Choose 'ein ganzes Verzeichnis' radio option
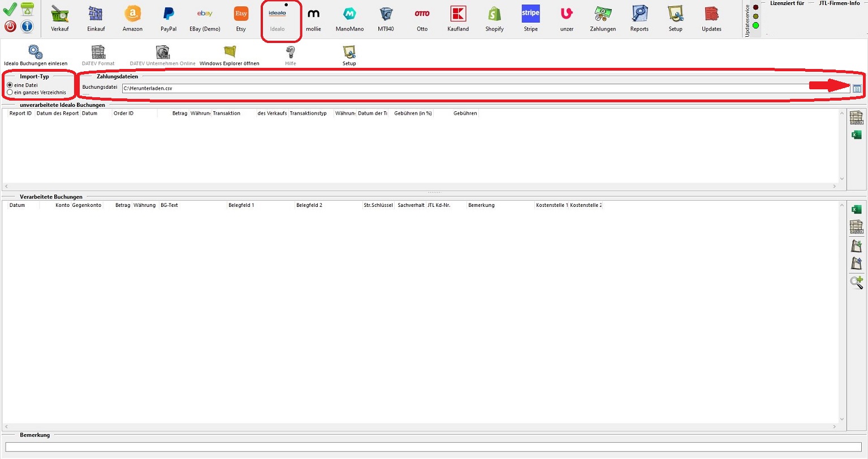868x459 pixels. click(x=10, y=92)
